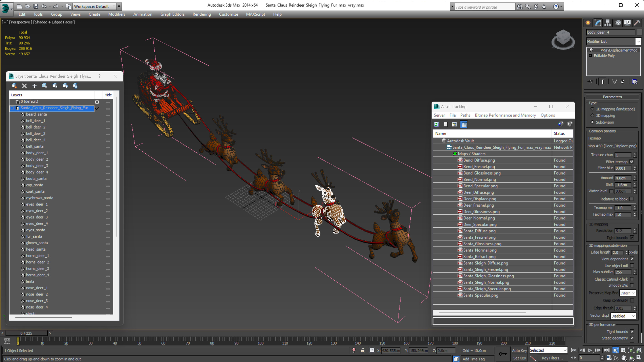The width and height of the screenshot is (644, 362).
Task: Toggle Show End Result in modifier stack
Action: (x=603, y=81)
